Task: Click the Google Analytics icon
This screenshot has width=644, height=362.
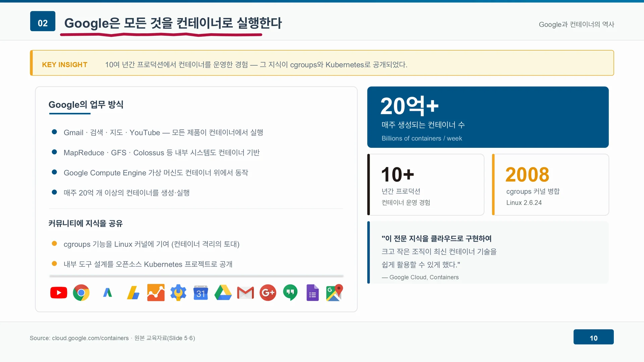Action: pos(156,293)
